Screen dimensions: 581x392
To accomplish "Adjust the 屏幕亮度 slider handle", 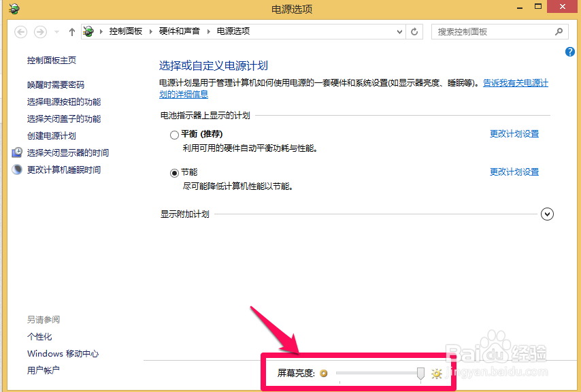I will (x=420, y=373).
